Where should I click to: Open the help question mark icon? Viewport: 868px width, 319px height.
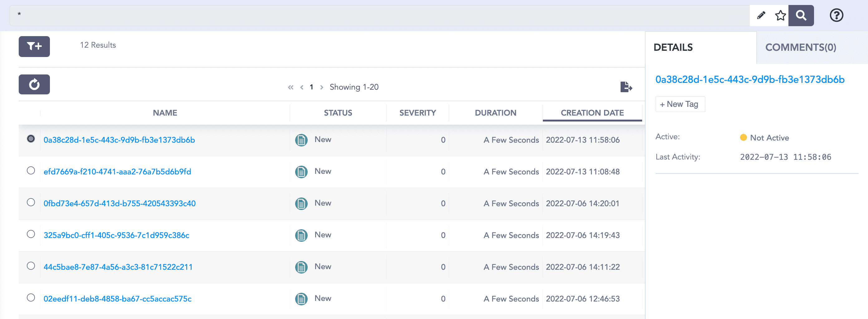click(x=836, y=16)
